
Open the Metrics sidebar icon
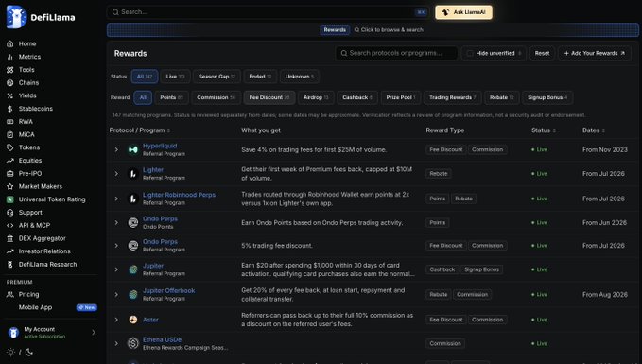click(10, 57)
